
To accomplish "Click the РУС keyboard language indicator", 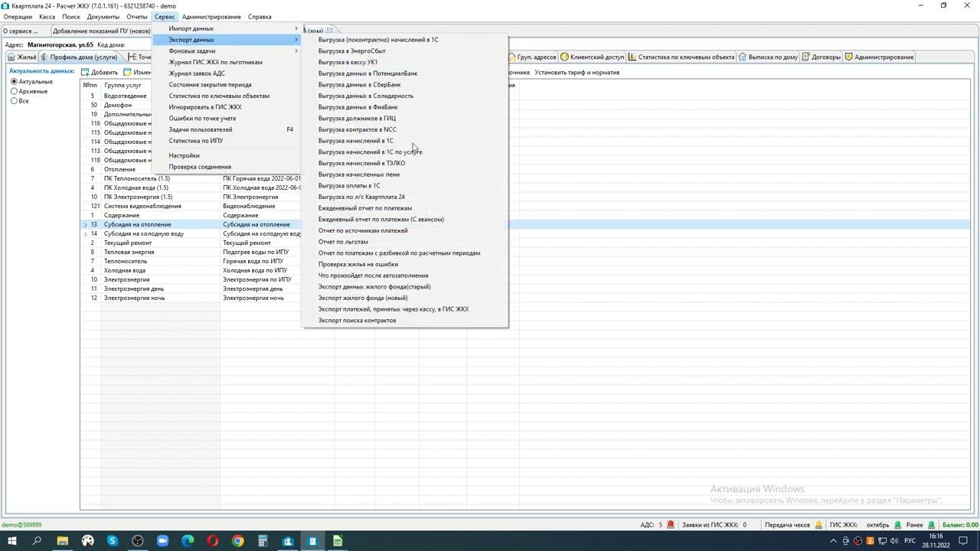I will 910,541.
